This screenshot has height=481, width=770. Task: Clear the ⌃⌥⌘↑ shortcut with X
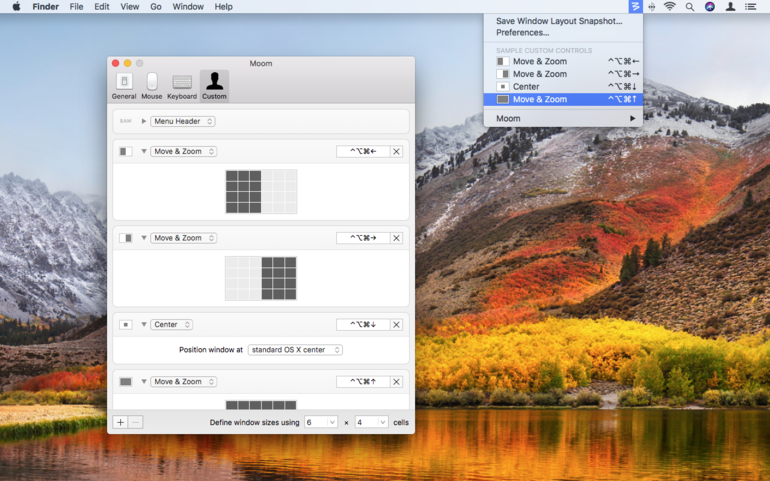(396, 381)
